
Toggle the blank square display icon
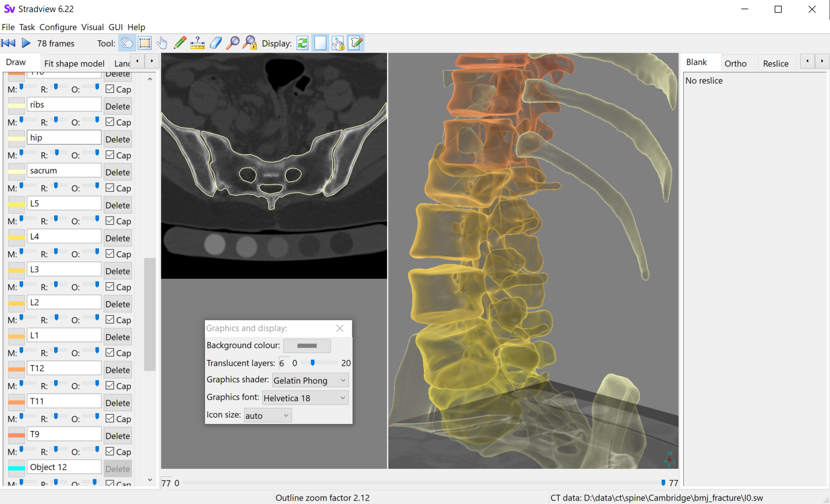point(320,43)
